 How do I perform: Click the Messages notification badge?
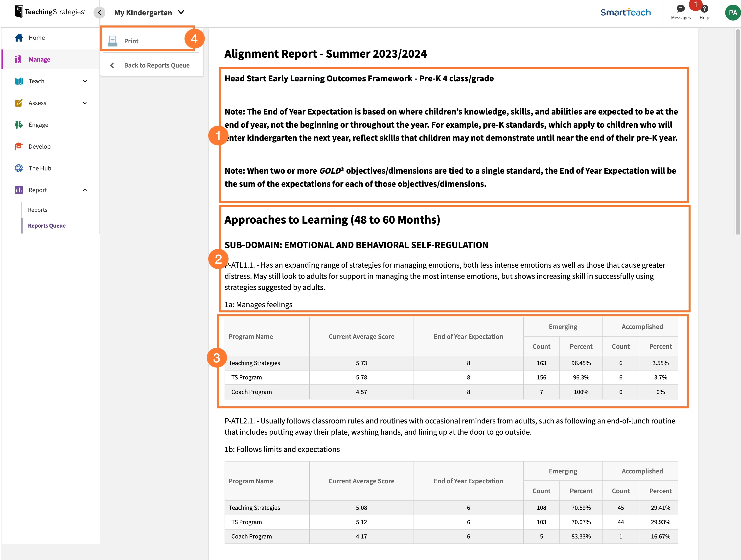696,5
